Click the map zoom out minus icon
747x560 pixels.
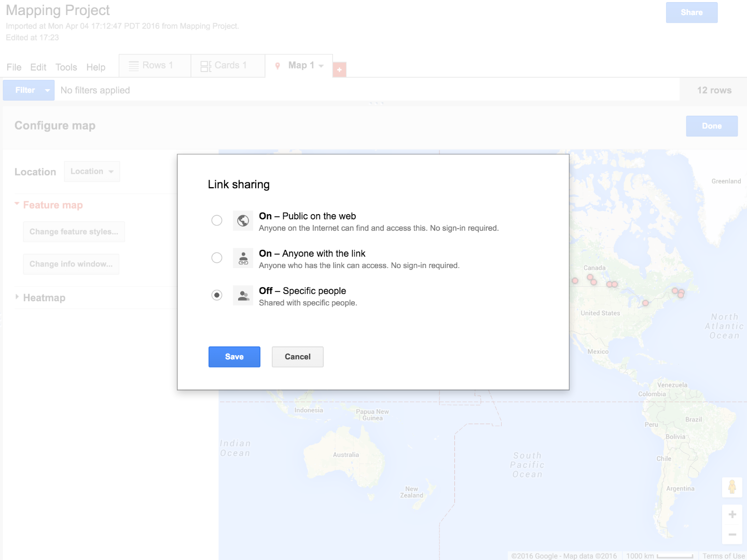732,534
